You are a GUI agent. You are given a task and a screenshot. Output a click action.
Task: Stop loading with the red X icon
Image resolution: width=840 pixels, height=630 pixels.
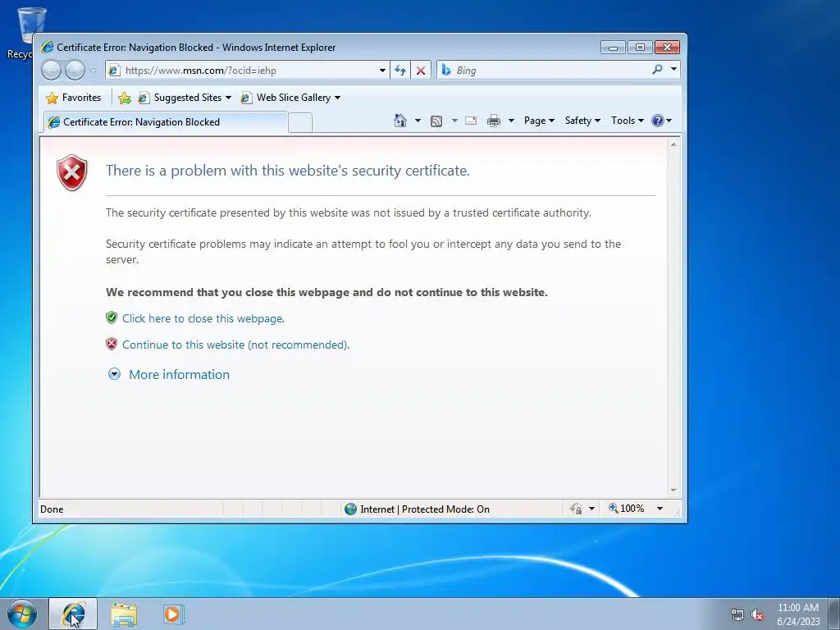click(x=421, y=71)
